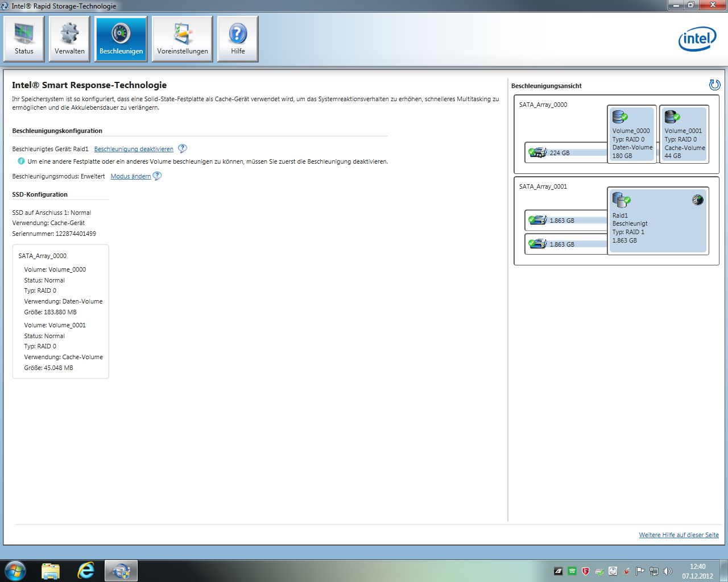Click Beschleunigungsmodus: Erweitert text
The height and width of the screenshot is (582, 728).
point(59,176)
